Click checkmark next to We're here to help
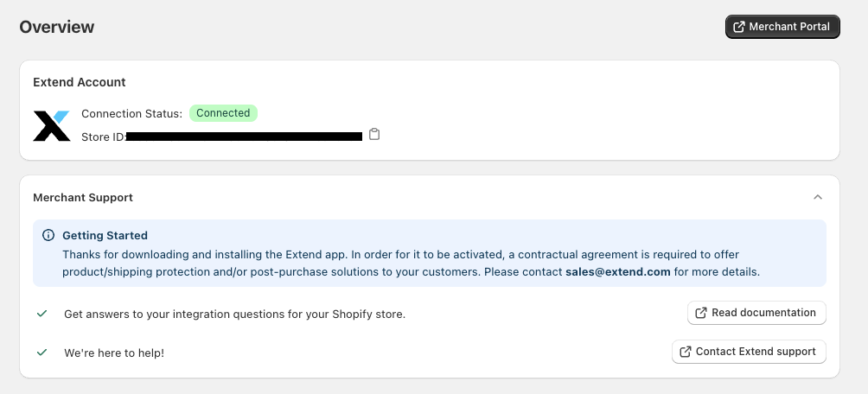 [42, 353]
